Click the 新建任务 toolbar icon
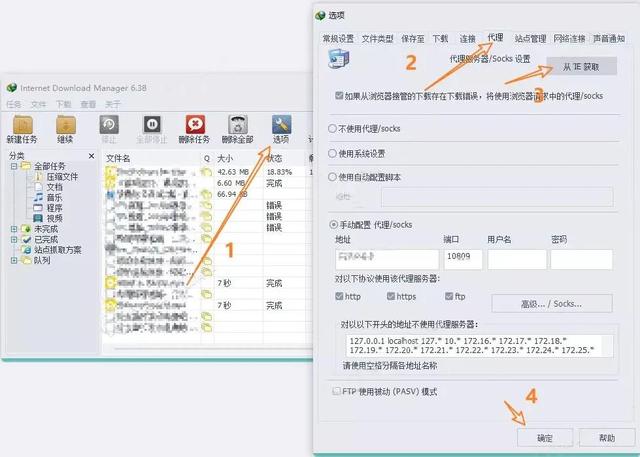The height and width of the screenshot is (457, 640). [22, 125]
